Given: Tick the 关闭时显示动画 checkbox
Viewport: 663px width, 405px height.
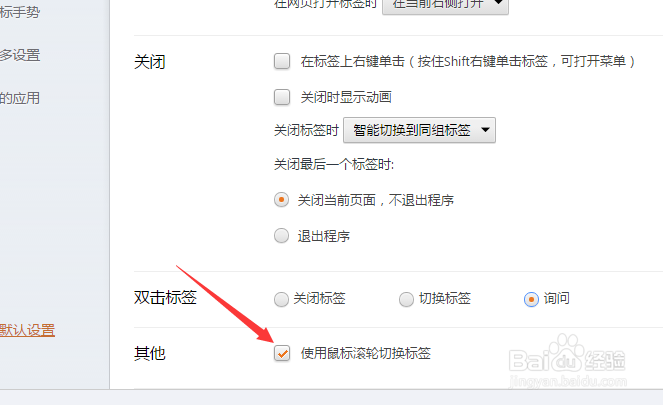Looking at the screenshot, I should pyautogui.click(x=282, y=97).
